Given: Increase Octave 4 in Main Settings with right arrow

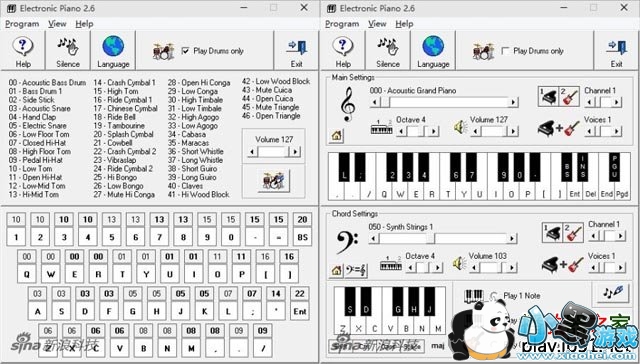Looking at the screenshot, I should (434, 131).
